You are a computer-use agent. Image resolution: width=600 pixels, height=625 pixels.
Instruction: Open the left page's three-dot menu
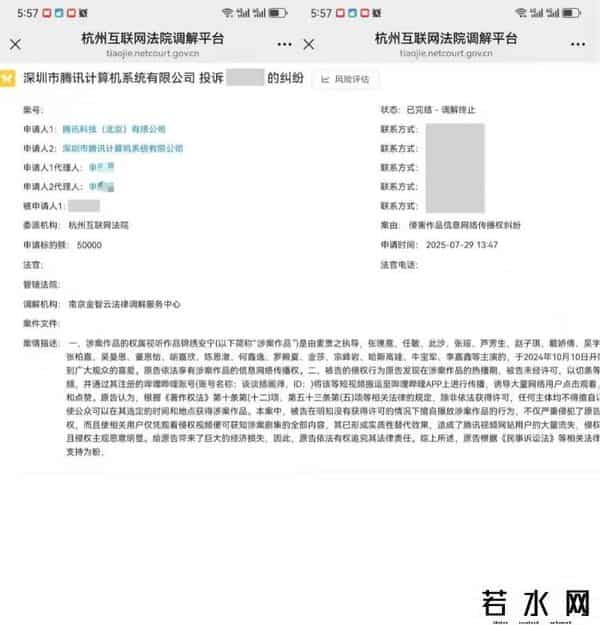click(x=284, y=44)
